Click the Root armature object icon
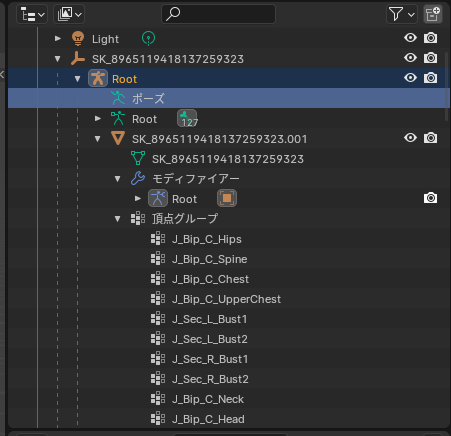The width and height of the screenshot is (451, 436). coord(98,78)
